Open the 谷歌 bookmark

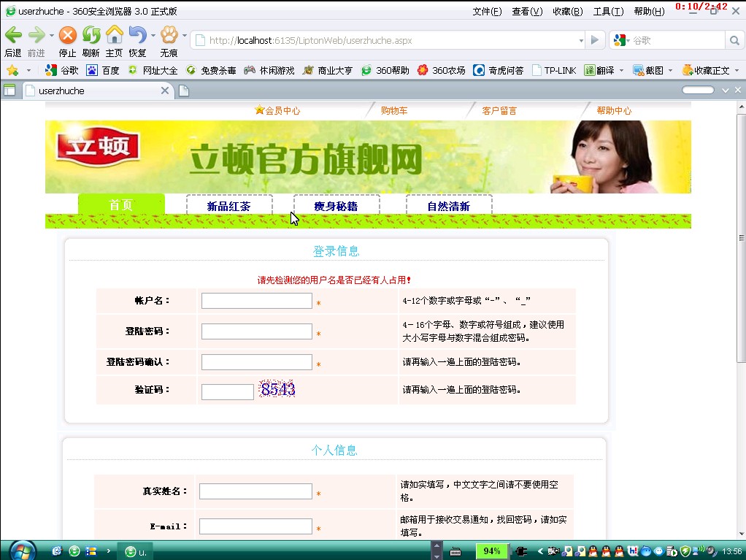click(62, 71)
